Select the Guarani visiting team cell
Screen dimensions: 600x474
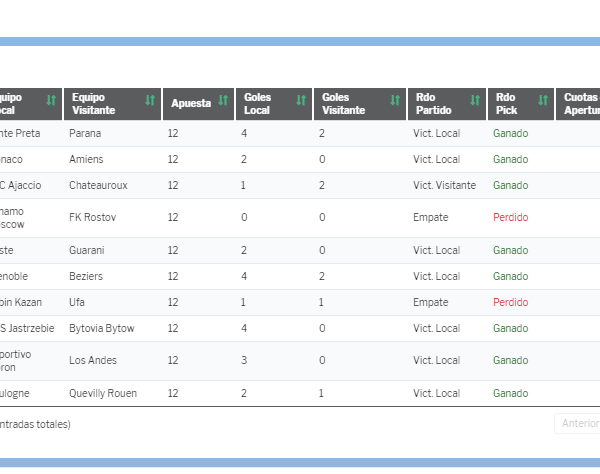tap(86, 250)
